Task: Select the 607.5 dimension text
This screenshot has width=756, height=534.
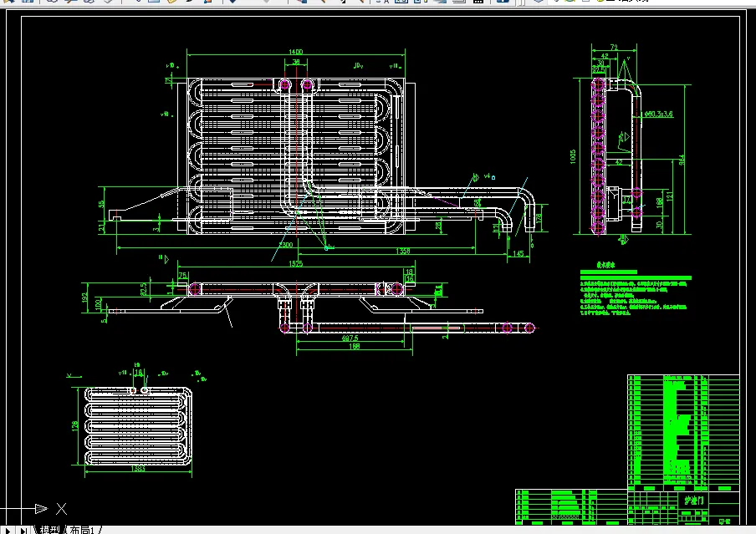Action: click(x=350, y=338)
